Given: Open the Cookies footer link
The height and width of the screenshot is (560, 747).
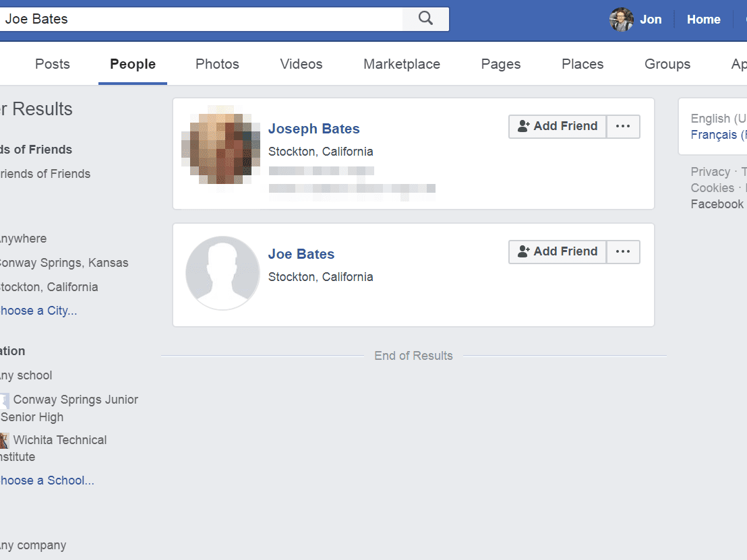Looking at the screenshot, I should pyautogui.click(x=712, y=187).
